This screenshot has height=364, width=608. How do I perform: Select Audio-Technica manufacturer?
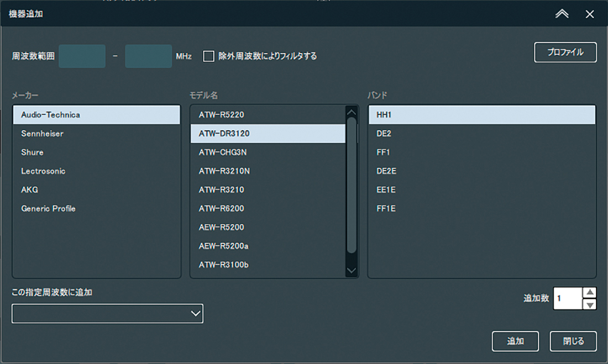(97, 115)
